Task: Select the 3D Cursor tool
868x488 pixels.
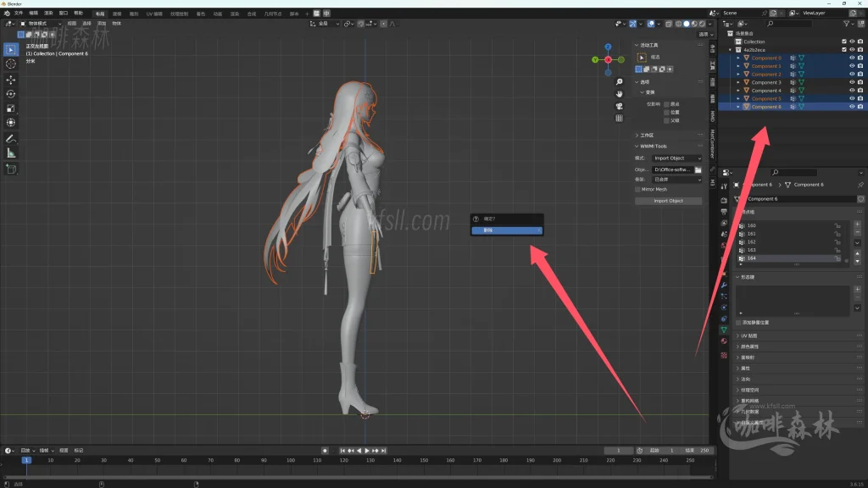Action: tap(10, 64)
